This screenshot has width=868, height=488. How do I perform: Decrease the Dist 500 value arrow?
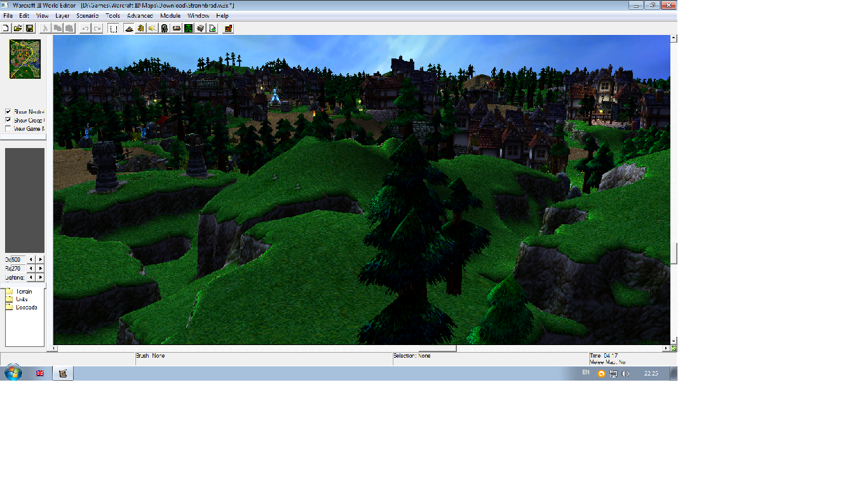(x=31, y=259)
